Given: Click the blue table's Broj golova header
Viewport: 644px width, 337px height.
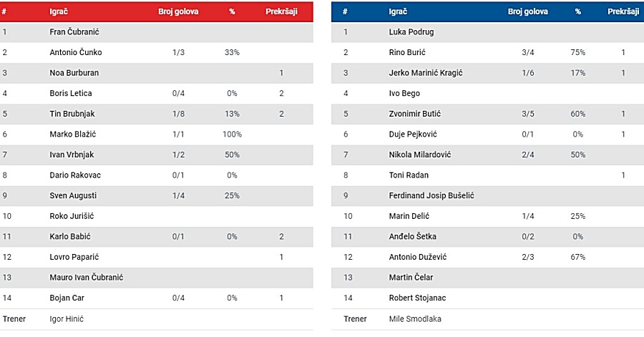Looking at the screenshot, I should point(528,11).
